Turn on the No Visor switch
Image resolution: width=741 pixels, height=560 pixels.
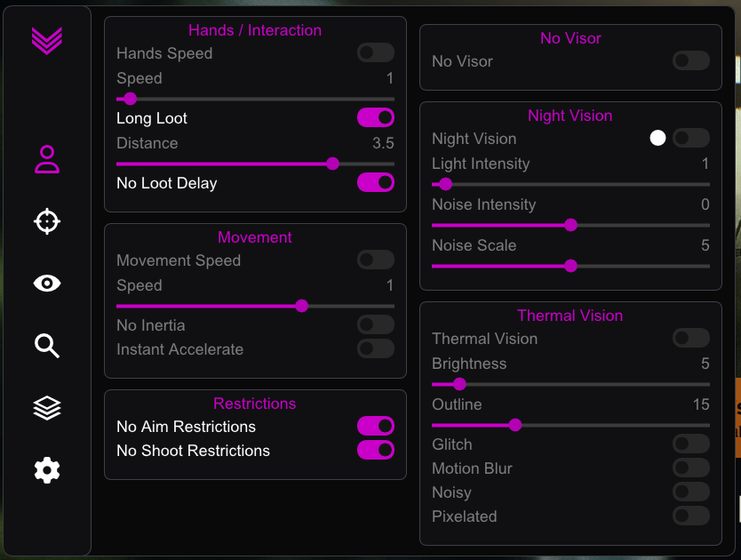click(x=691, y=60)
